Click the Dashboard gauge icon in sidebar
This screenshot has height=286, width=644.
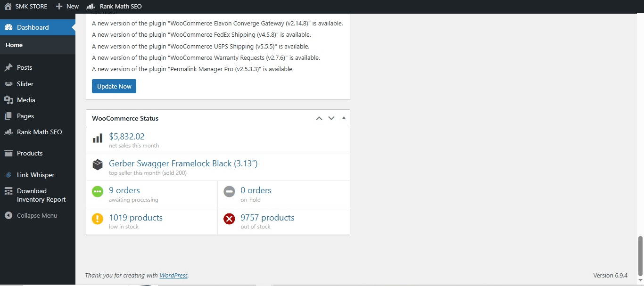coord(8,27)
